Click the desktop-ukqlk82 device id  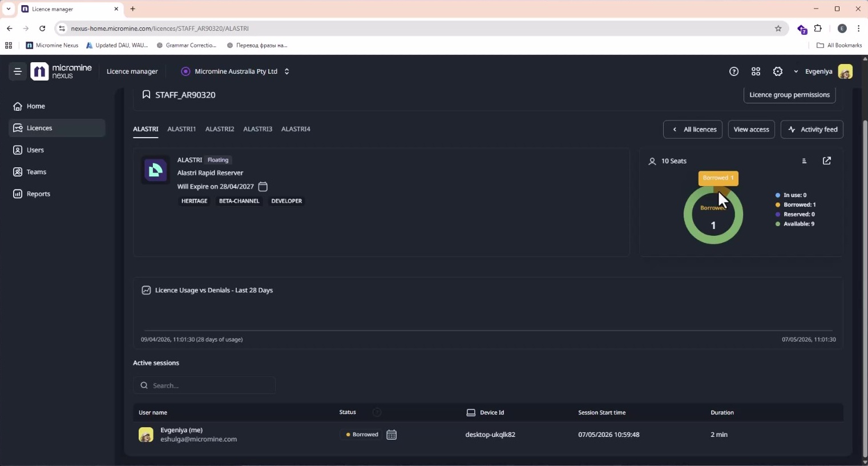[490, 435]
